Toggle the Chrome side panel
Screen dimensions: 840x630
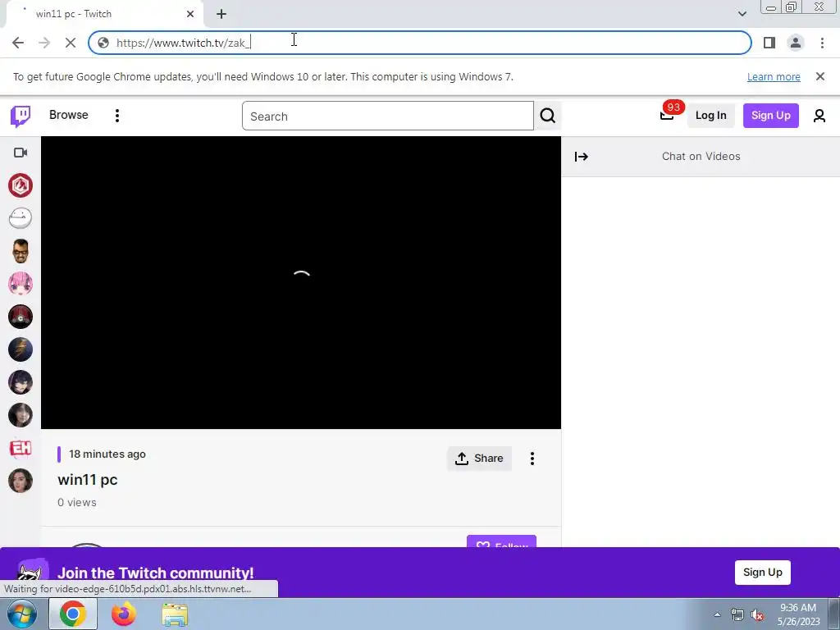(x=769, y=43)
